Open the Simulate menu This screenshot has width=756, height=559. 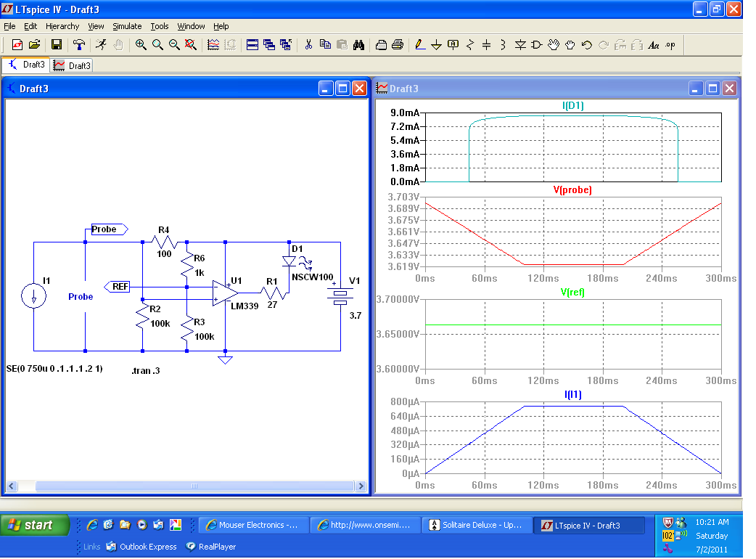pyautogui.click(x=127, y=26)
